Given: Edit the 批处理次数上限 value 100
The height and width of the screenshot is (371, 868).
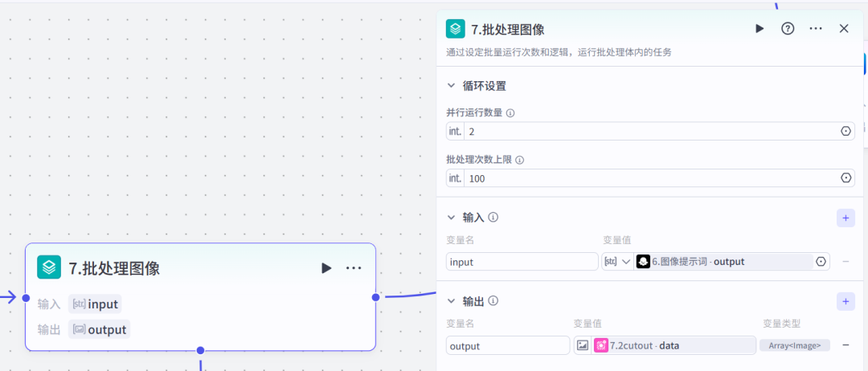Looking at the screenshot, I should 650,178.
